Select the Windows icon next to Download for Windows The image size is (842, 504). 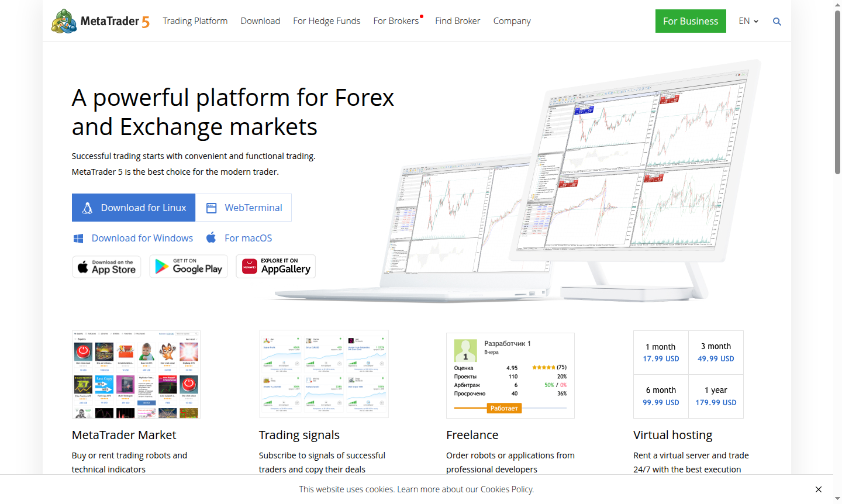coord(78,237)
